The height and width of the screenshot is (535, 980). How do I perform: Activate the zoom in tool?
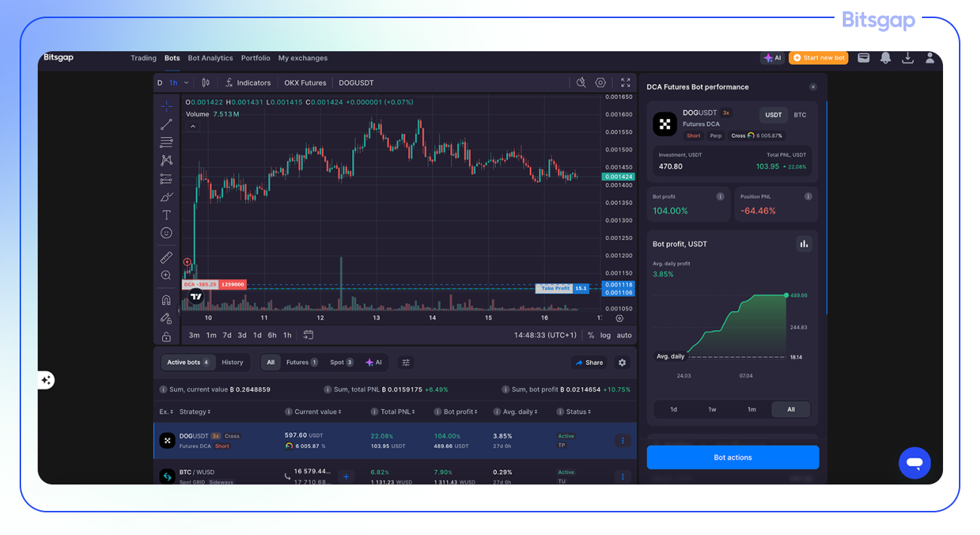(x=167, y=276)
